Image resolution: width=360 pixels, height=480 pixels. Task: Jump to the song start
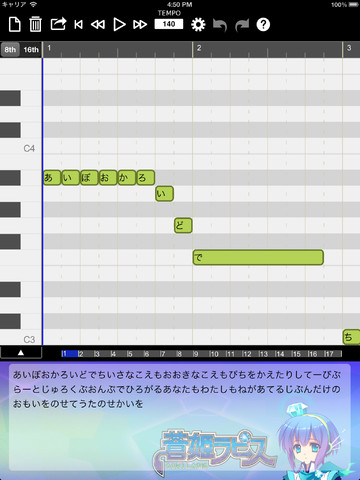[79, 25]
